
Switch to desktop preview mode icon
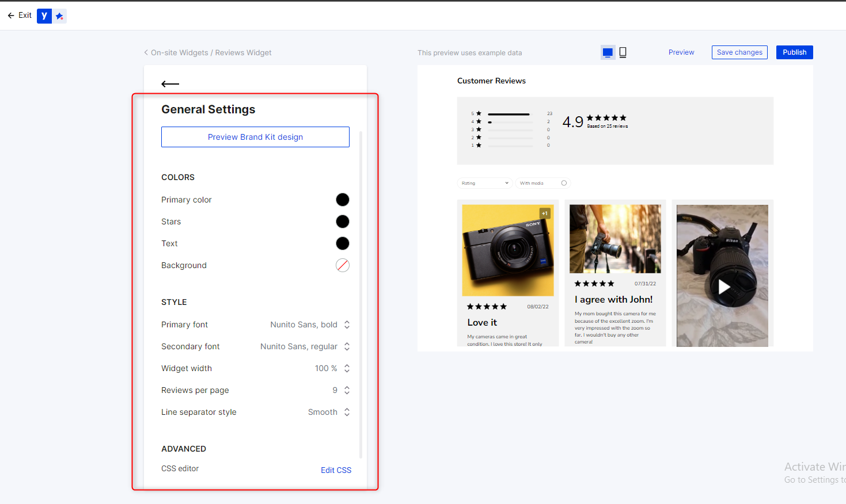pos(608,52)
